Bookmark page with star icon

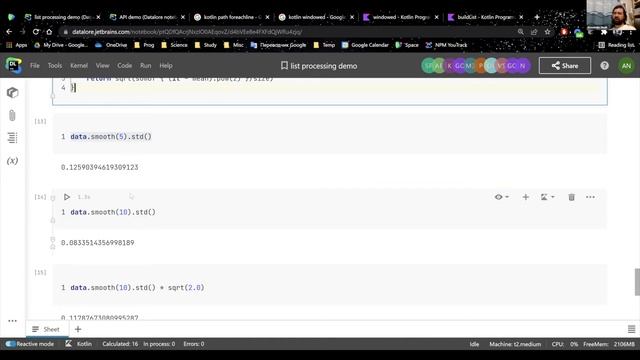547,31
